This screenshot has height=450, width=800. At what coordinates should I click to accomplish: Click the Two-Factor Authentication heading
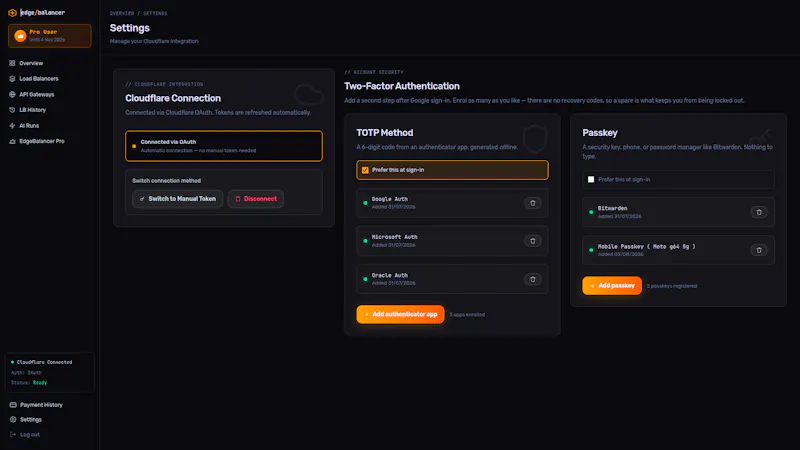click(x=402, y=86)
